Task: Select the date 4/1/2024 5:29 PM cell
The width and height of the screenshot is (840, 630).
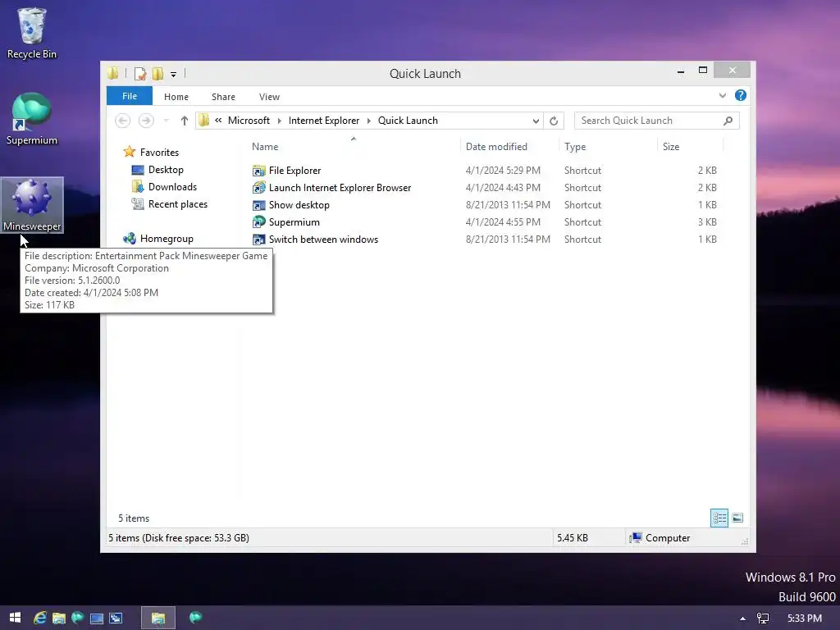Action: (503, 171)
